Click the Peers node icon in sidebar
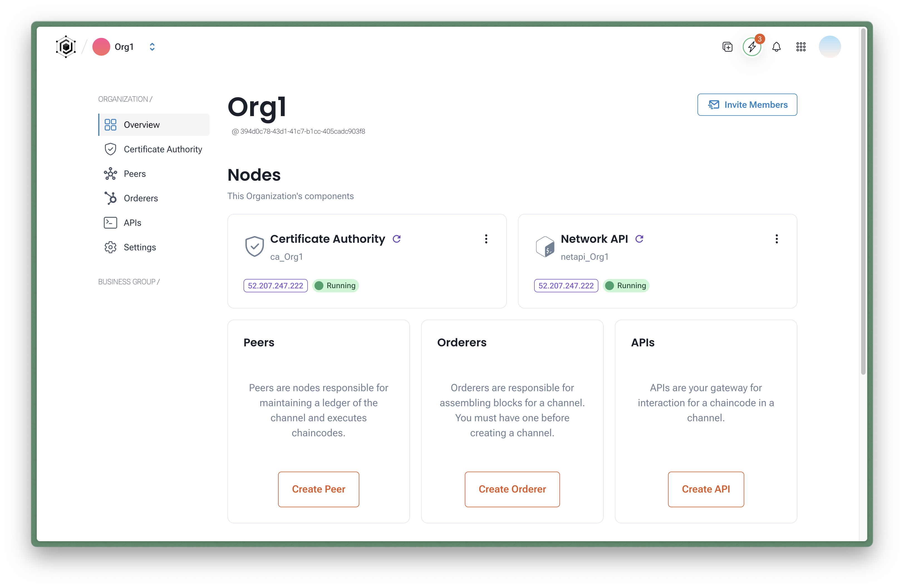This screenshot has height=588, width=904. point(109,173)
